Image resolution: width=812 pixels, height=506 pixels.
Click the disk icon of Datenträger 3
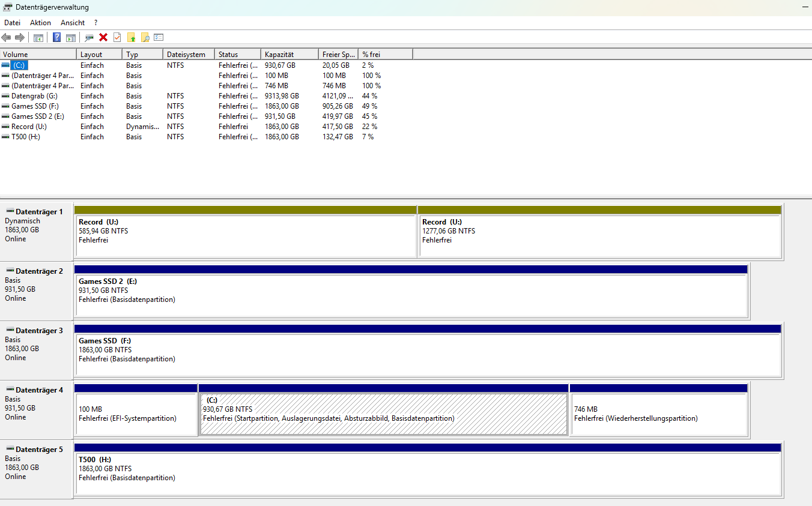click(x=10, y=330)
